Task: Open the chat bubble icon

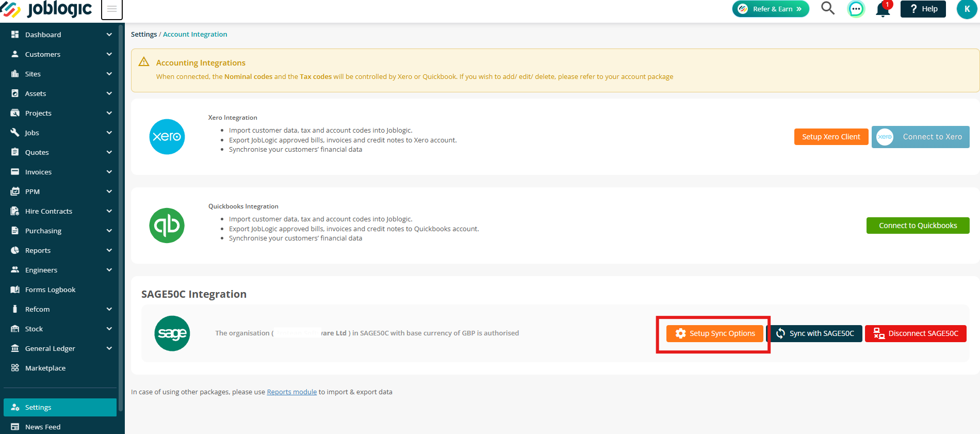Action: coord(856,9)
